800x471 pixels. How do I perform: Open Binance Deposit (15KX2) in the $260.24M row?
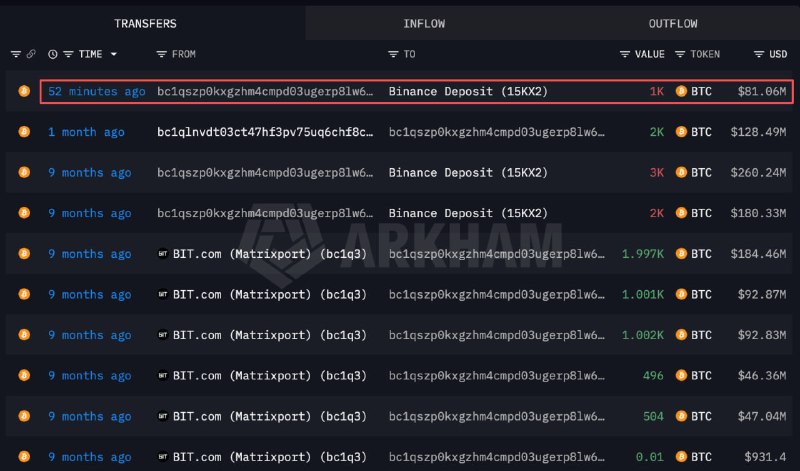(468, 172)
